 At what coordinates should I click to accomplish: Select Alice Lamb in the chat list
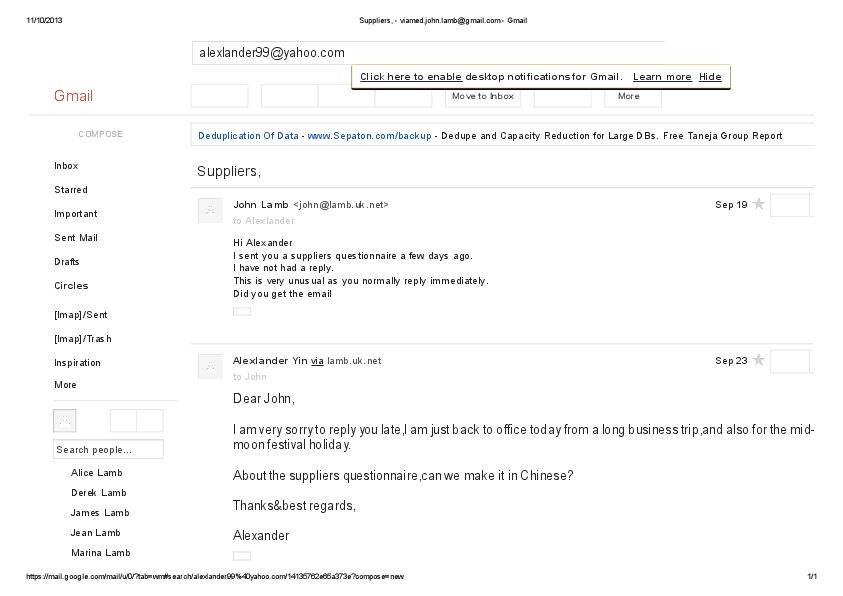97,473
